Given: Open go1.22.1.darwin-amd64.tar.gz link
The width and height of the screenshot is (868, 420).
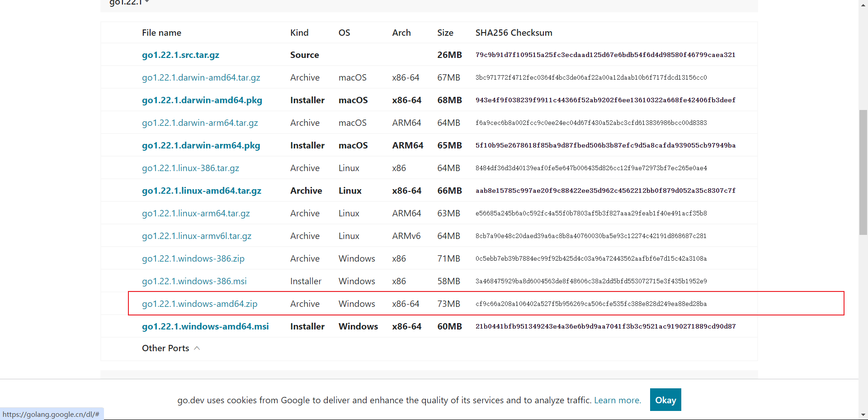Looking at the screenshot, I should pyautogui.click(x=201, y=77).
